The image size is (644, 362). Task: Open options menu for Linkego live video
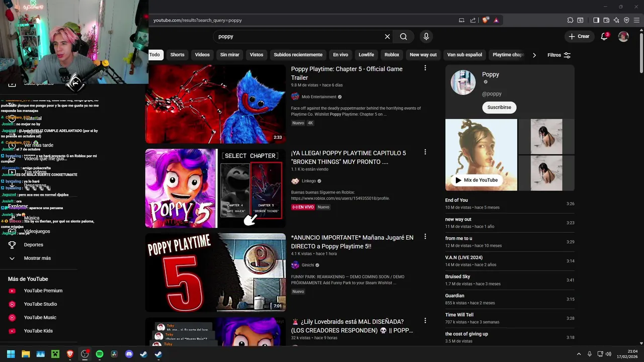[425, 152]
